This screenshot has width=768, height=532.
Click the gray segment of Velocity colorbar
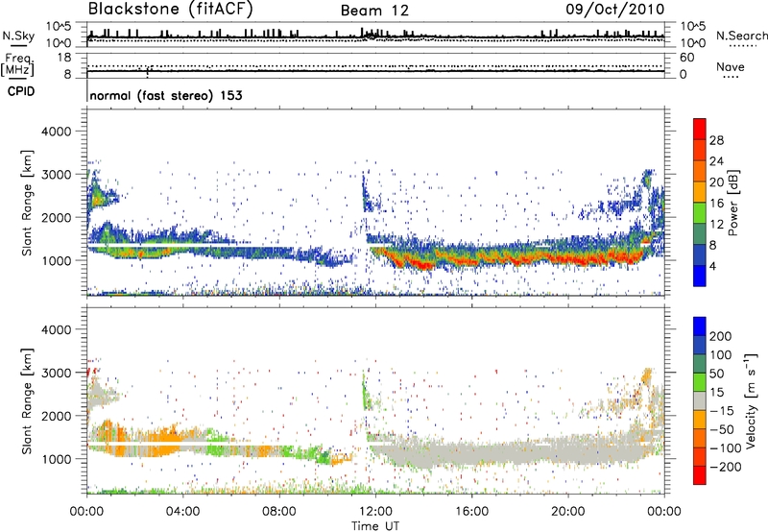700,400
